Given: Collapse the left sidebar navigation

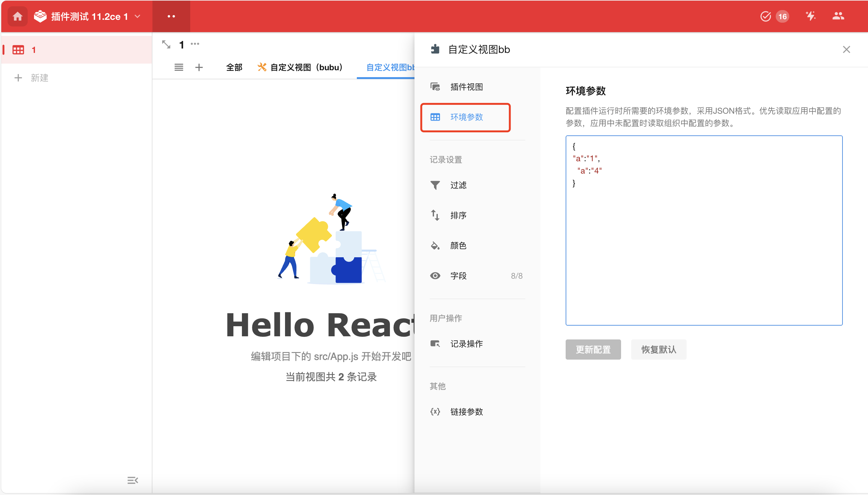Looking at the screenshot, I should (x=133, y=480).
